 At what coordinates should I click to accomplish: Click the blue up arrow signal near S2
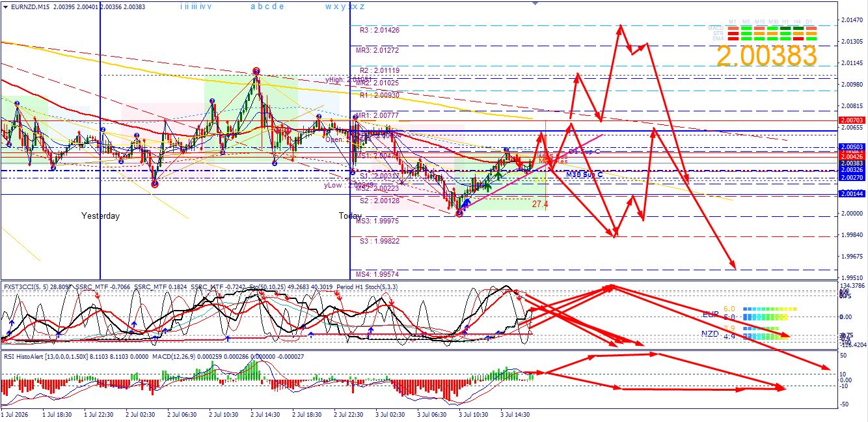coord(466,203)
